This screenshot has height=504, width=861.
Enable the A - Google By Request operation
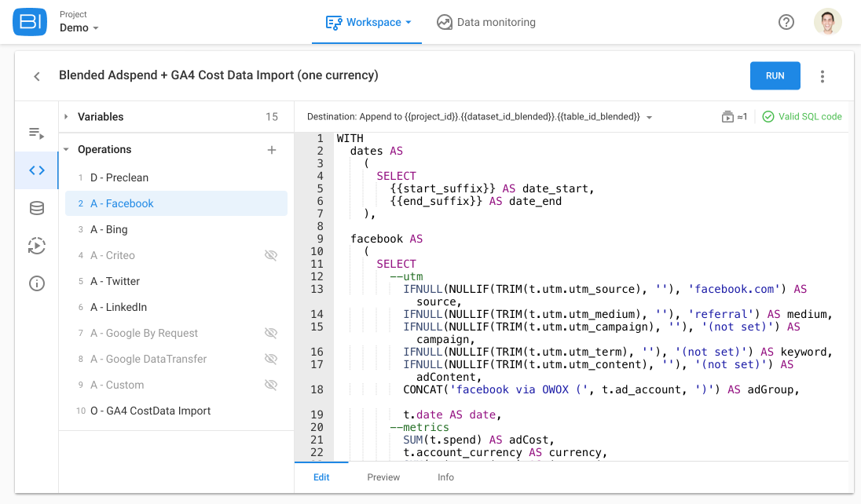[x=271, y=333]
